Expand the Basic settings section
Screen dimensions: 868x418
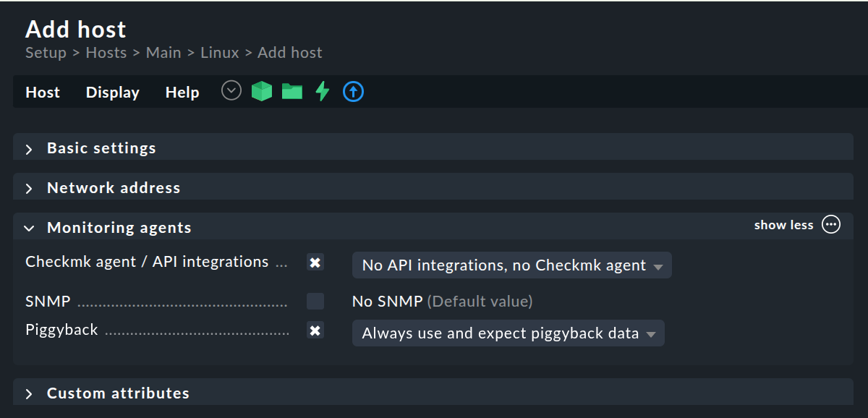[101, 148]
